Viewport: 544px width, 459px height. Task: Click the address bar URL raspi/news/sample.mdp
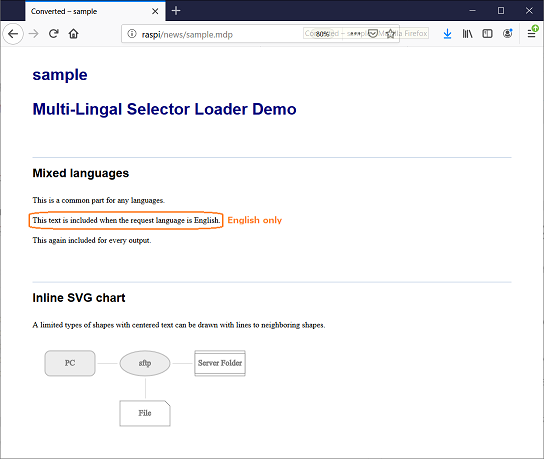point(187,34)
